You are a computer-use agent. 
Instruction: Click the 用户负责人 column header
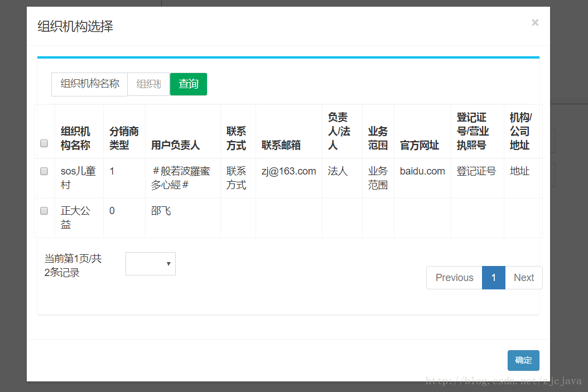click(183, 131)
